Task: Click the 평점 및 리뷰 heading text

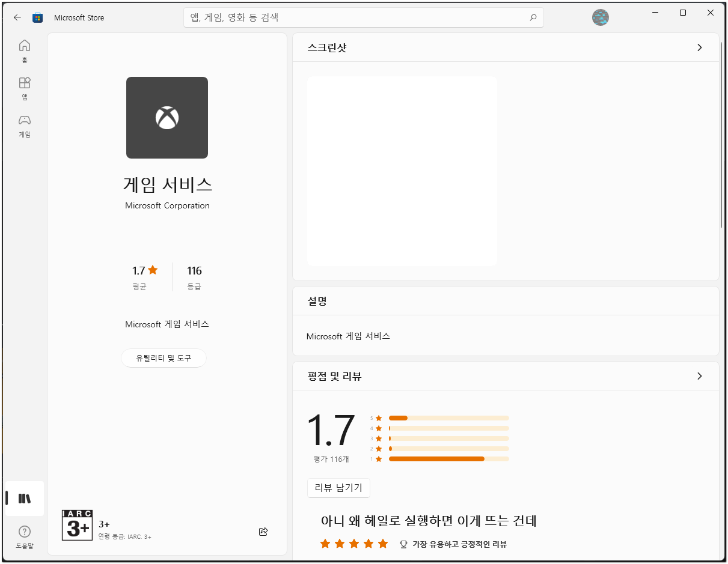Action: [x=334, y=377]
